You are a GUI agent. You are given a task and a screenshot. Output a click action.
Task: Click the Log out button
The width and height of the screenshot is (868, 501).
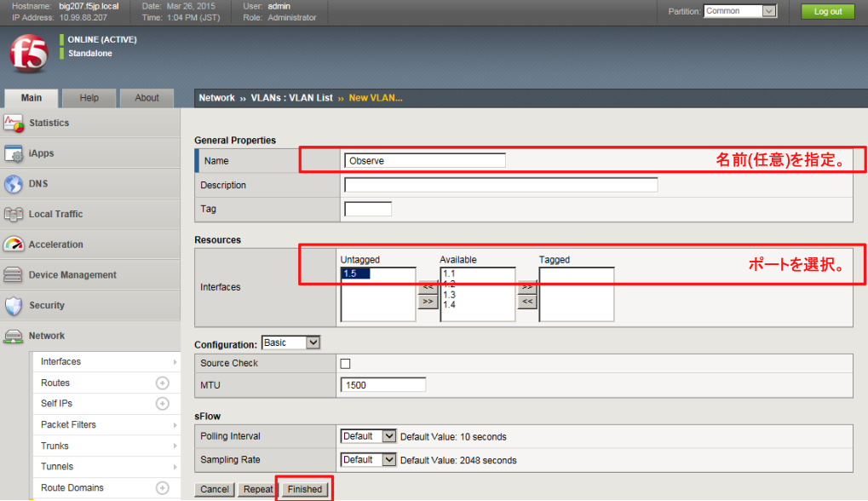[828, 11]
